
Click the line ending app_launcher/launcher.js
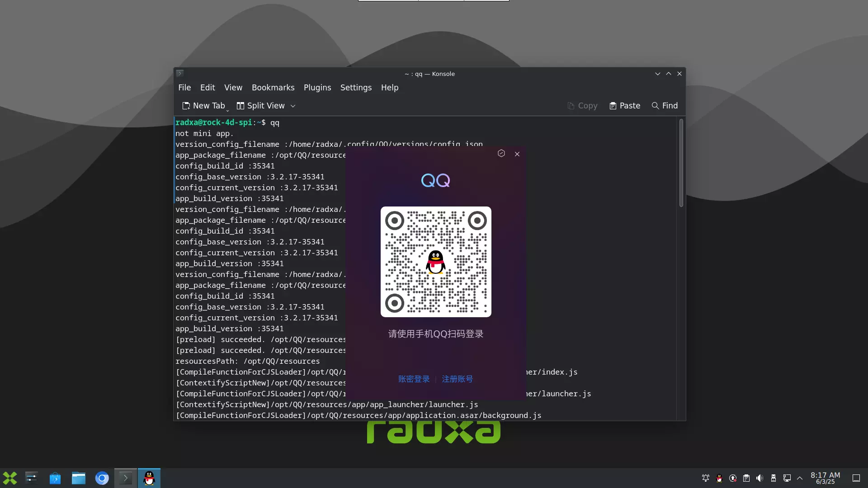point(327,404)
